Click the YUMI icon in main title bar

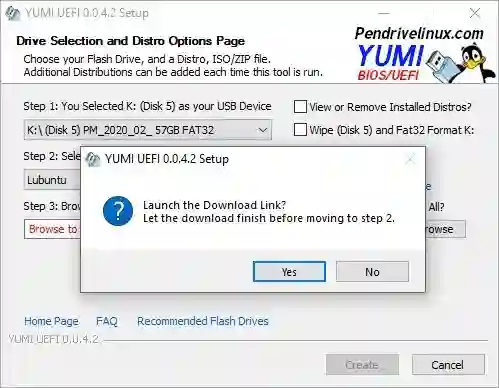pyautogui.click(x=13, y=13)
